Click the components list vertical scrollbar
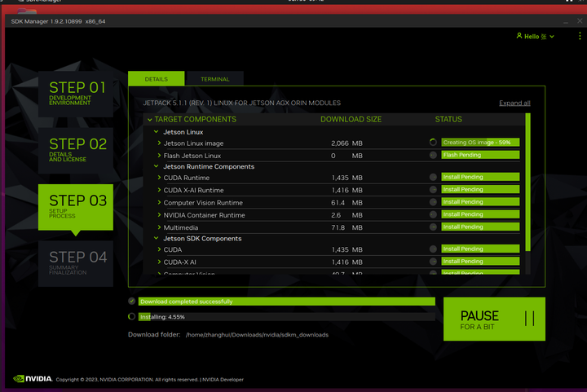The width and height of the screenshot is (587, 392). point(527,183)
